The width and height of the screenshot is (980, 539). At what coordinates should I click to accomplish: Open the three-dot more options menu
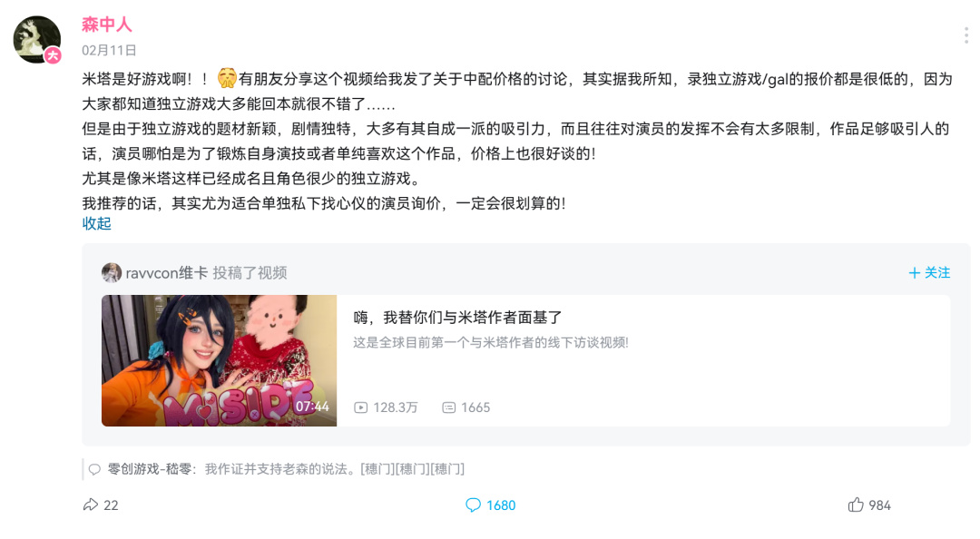tap(966, 35)
